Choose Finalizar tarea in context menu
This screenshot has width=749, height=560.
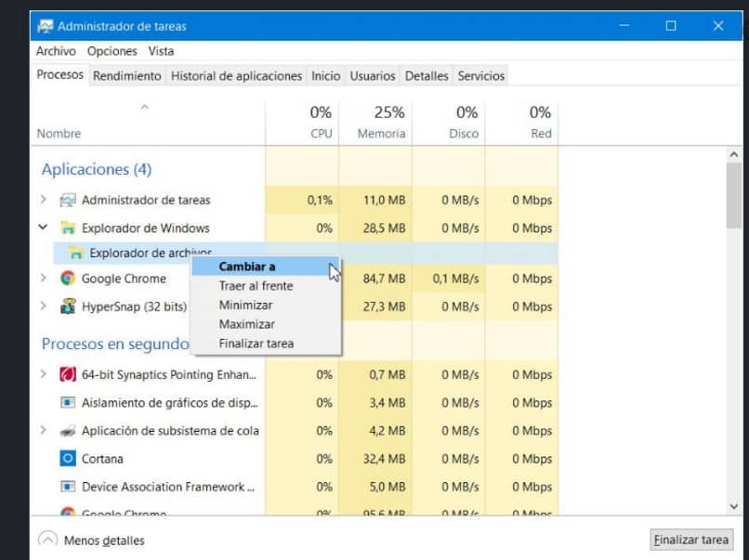pos(266,344)
